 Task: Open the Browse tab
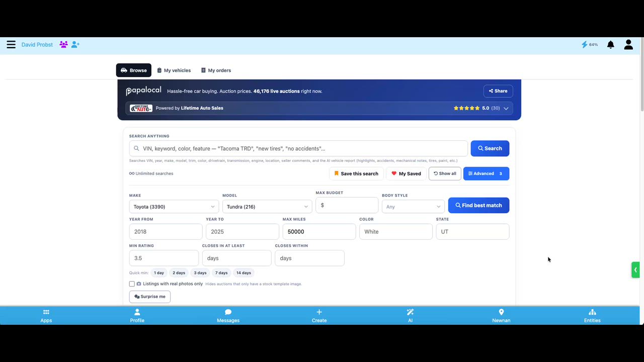coord(134,70)
